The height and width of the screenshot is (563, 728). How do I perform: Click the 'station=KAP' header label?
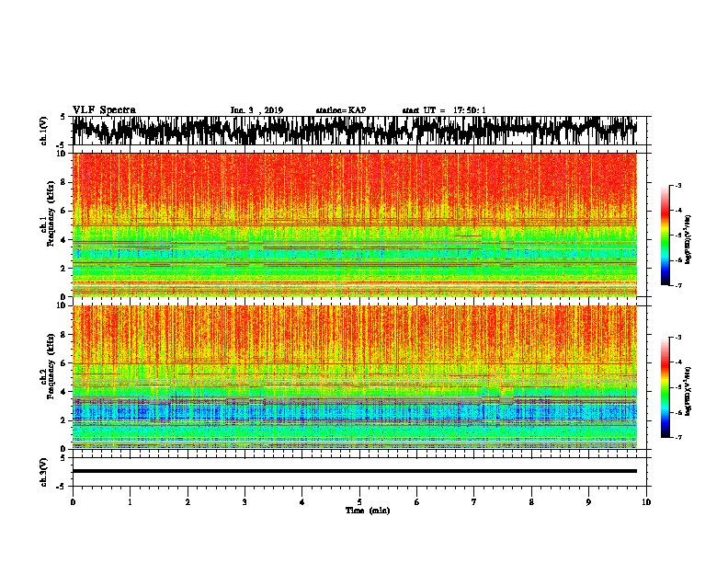click(341, 110)
